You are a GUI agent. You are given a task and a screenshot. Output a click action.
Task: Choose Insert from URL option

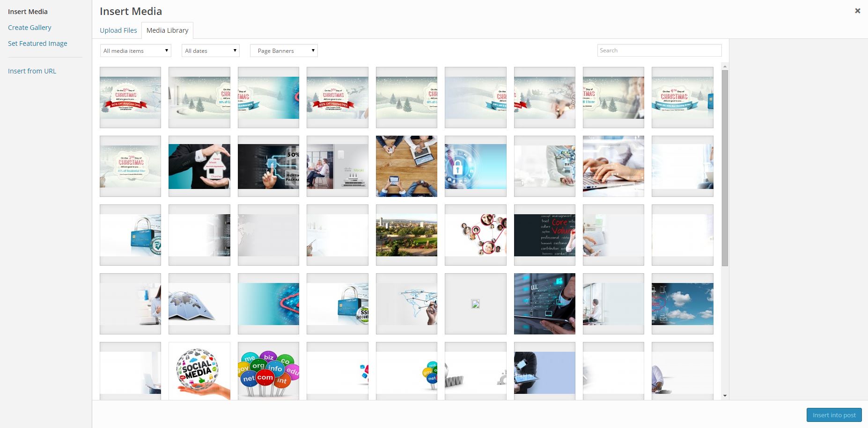[32, 71]
